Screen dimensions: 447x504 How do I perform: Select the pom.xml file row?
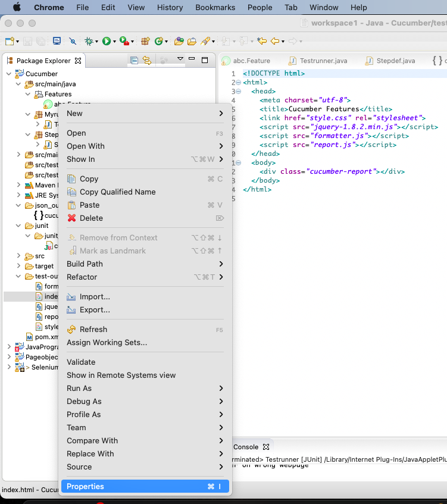click(x=42, y=337)
